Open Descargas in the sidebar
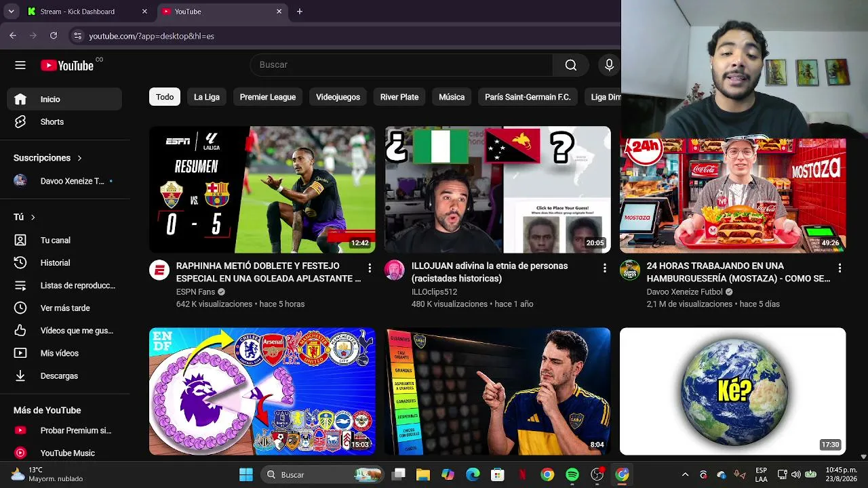 coord(64,375)
